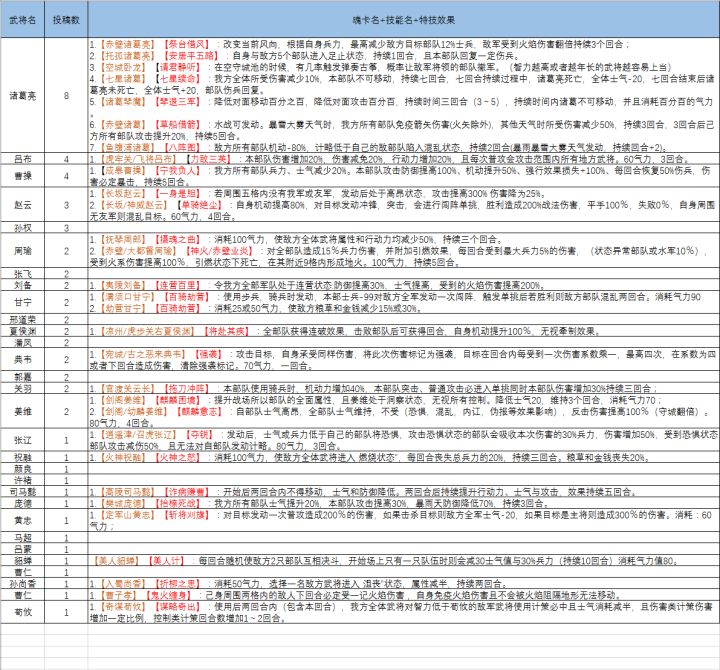Select the count cell 1 in 张辽's row
Viewport: 720px width, 670px height.
(66, 440)
